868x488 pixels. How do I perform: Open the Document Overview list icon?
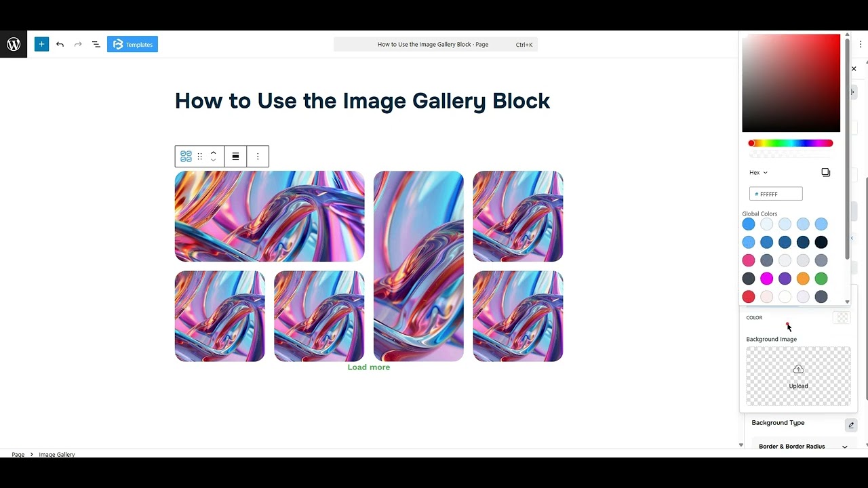[96, 44]
